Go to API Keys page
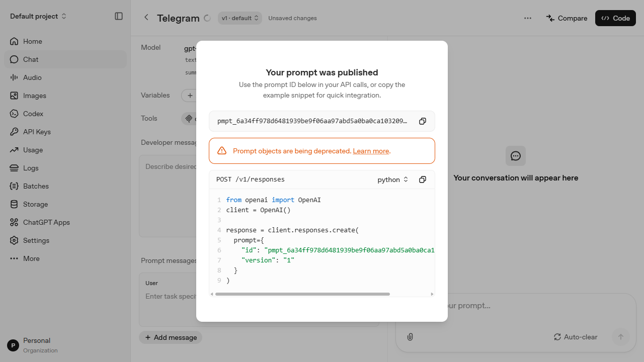 tap(65, 132)
